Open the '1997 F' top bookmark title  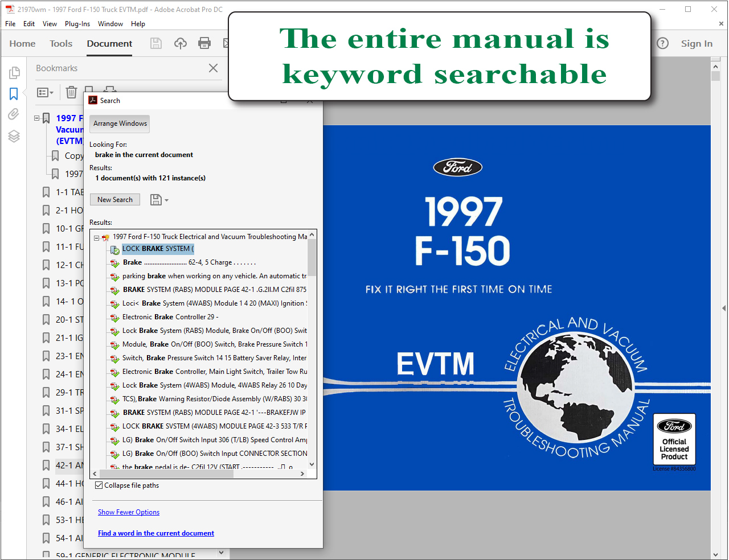pyautogui.click(x=69, y=118)
